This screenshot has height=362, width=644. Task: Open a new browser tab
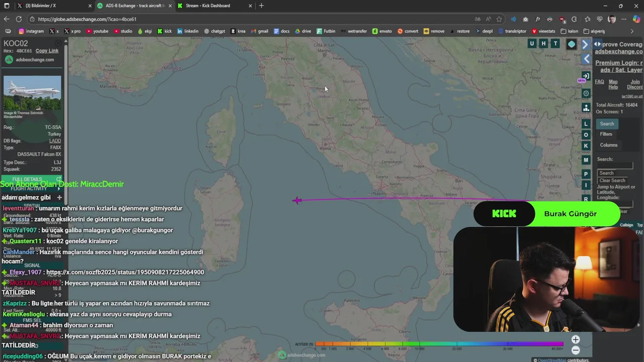pos(261,6)
